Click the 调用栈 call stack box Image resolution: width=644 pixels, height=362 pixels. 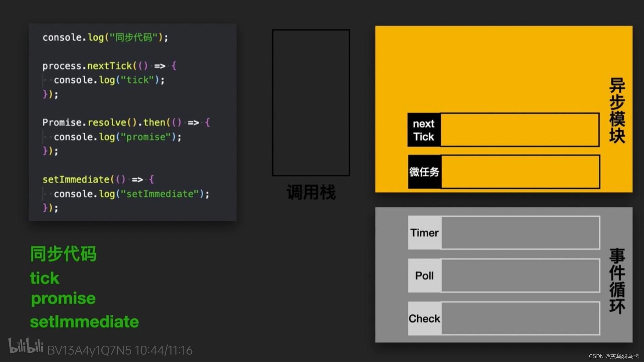tap(311, 102)
